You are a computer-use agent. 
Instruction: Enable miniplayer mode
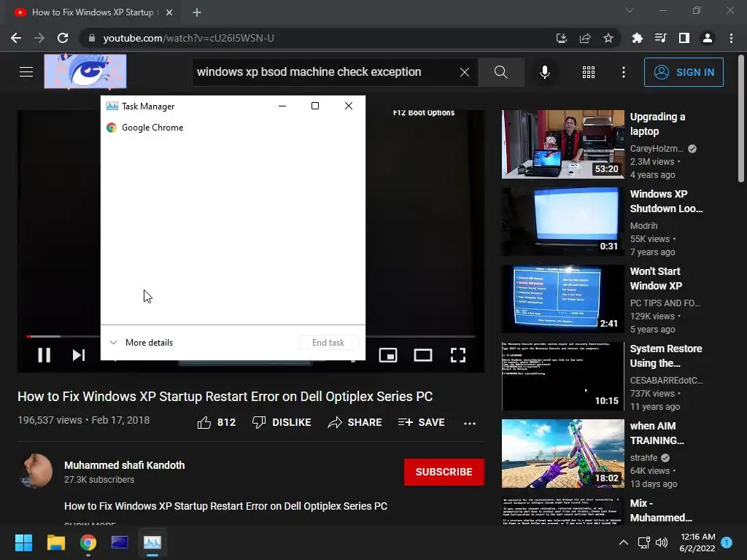[388, 355]
